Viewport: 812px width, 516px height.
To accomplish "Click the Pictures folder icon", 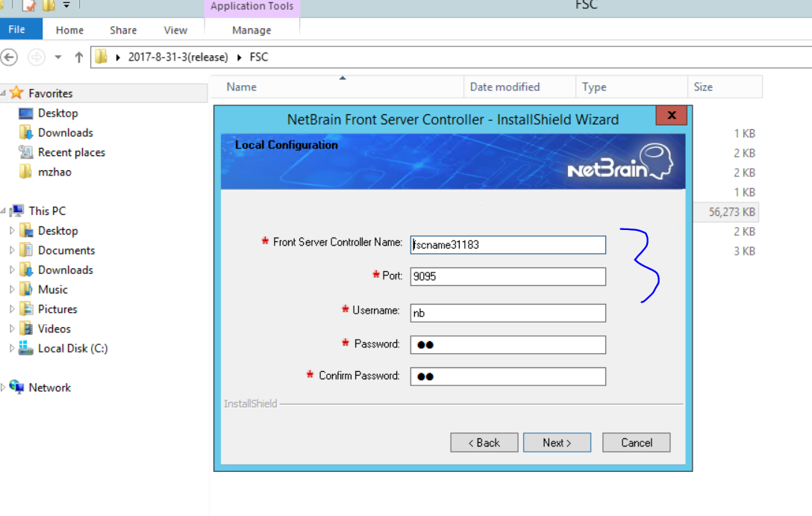I will tap(26, 308).
